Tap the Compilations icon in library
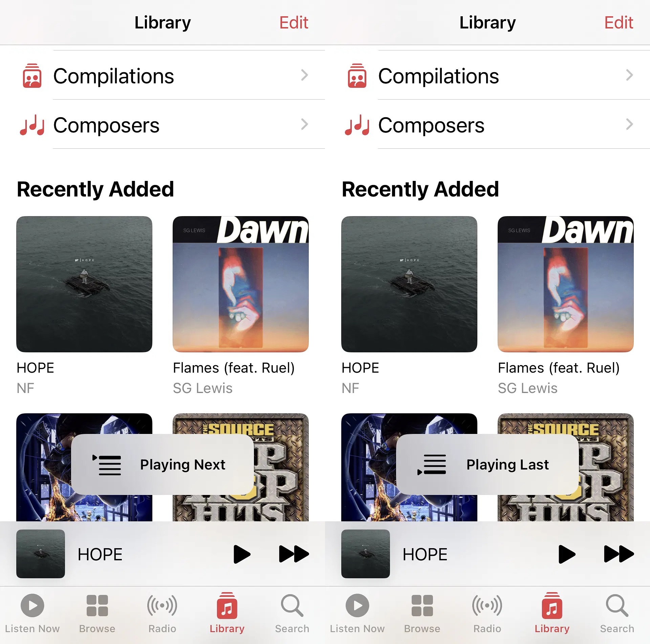The height and width of the screenshot is (644, 650). click(x=32, y=75)
